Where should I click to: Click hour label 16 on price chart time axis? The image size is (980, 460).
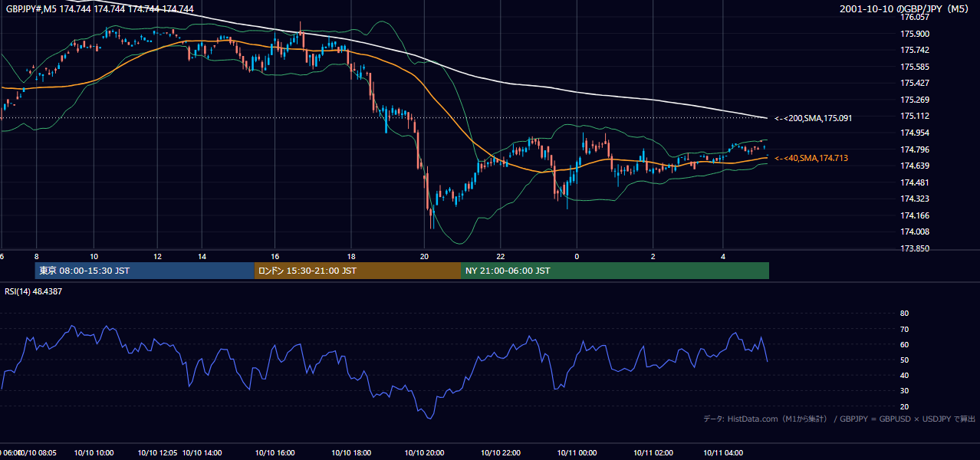[275, 256]
